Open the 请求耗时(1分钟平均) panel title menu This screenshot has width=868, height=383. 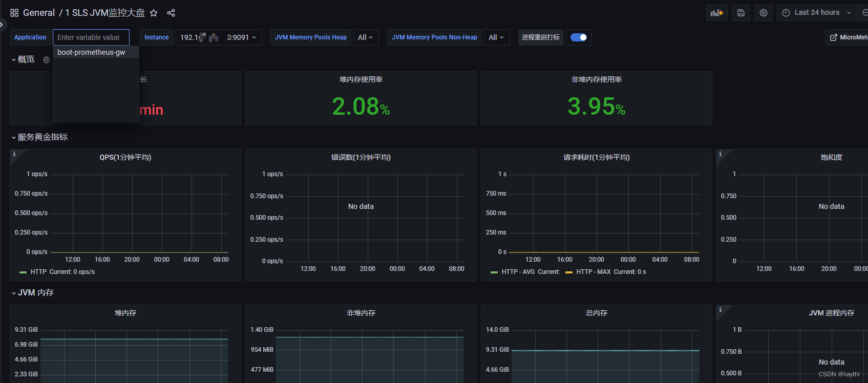tap(597, 157)
